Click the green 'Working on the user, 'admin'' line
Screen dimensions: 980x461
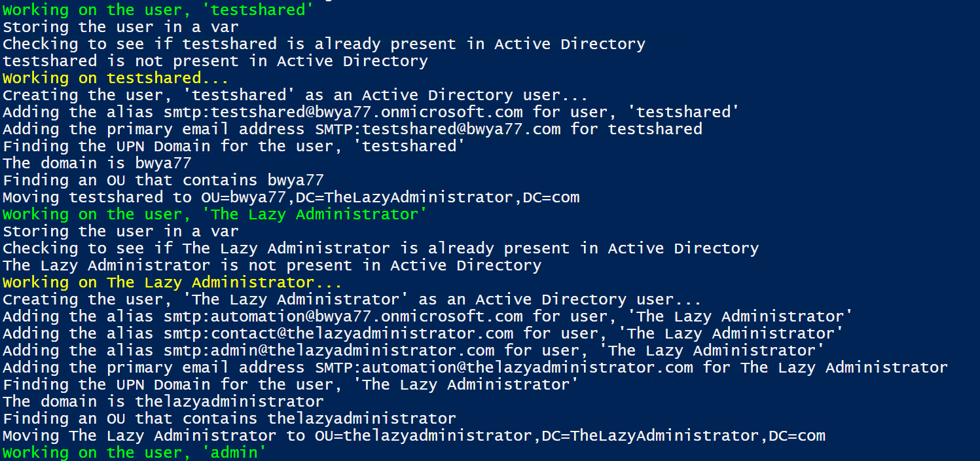pos(135,452)
